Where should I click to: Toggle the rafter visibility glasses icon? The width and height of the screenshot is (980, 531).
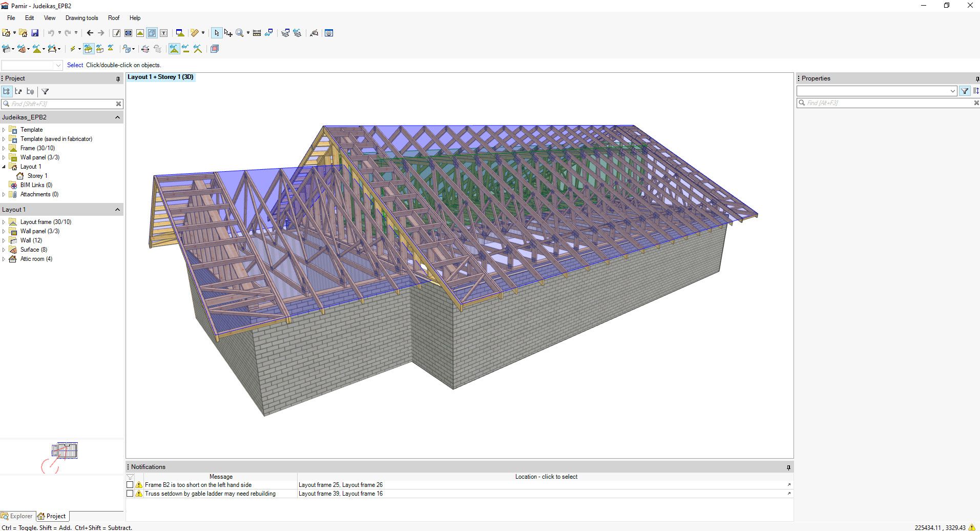tap(198, 49)
